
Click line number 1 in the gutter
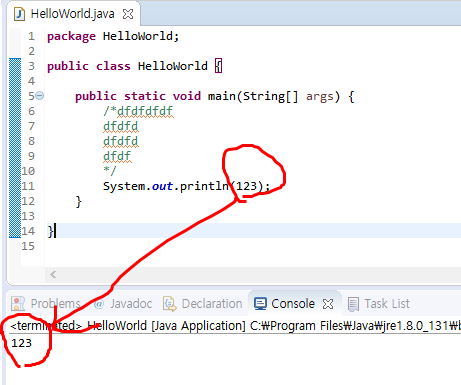pos(31,36)
